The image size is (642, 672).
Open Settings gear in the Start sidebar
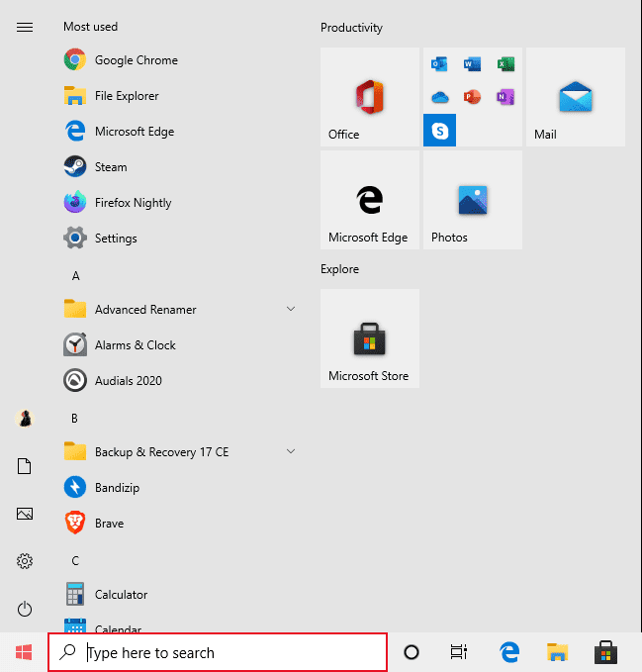tap(25, 561)
